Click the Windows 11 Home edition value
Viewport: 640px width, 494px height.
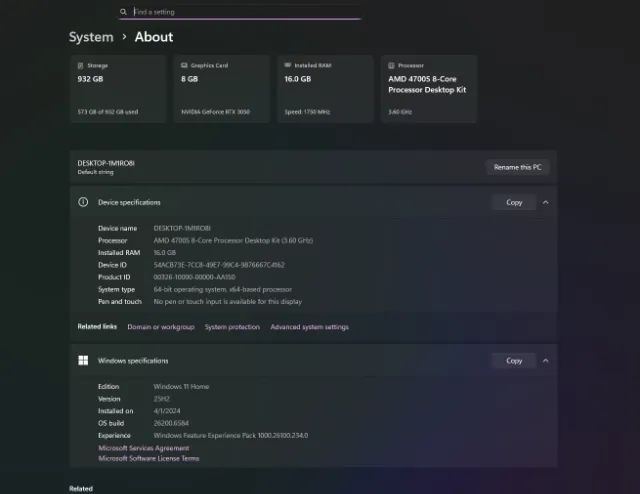coord(181,387)
